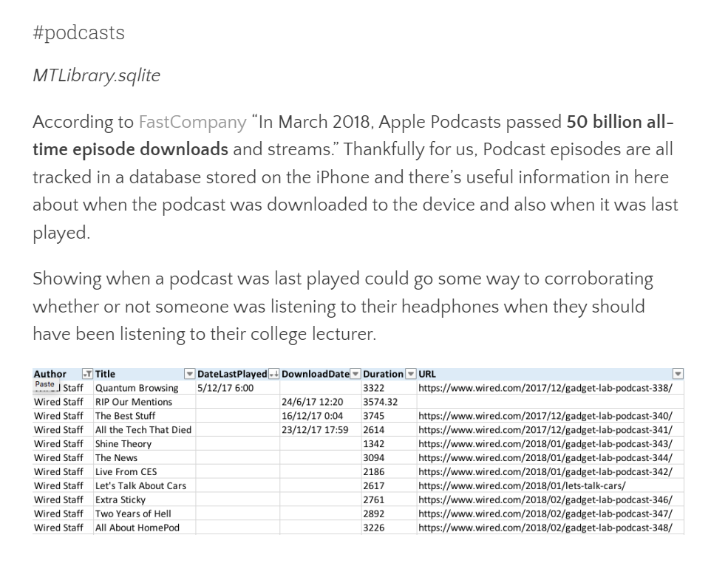
Task: Select the 3574.32 duration cell
Action: coord(381,402)
